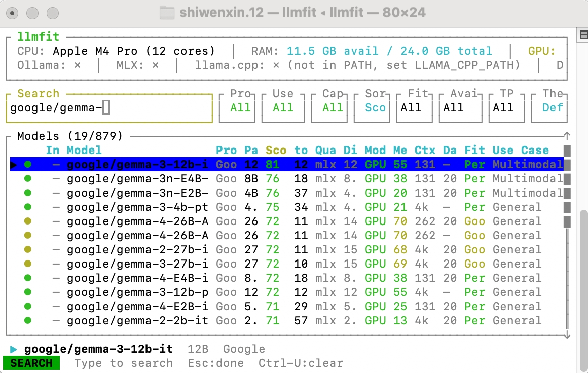The image size is (588, 373).
Task: Select the google/gemma-3-12b-p row
Action: tap(287, 292)
